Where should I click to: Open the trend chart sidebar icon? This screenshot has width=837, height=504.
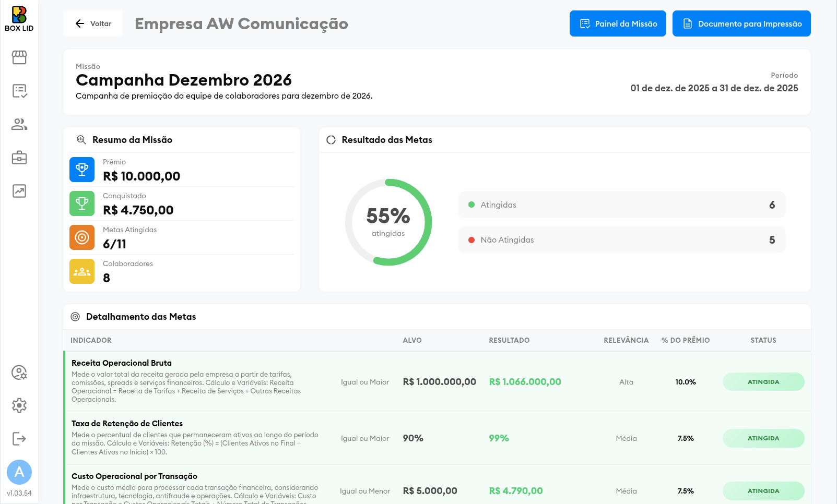19,191
